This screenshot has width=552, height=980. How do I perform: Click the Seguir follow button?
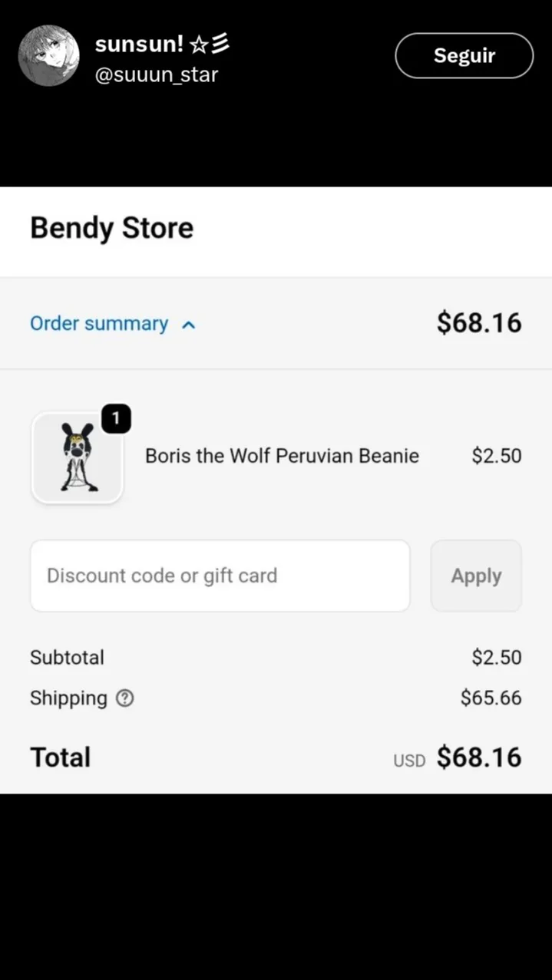tap(464, 55)
